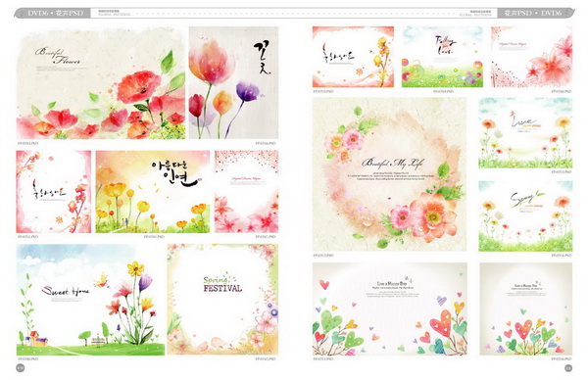Click the left page number circle
The width and height of the screenshot is (588, 380).
coord(21,368)
